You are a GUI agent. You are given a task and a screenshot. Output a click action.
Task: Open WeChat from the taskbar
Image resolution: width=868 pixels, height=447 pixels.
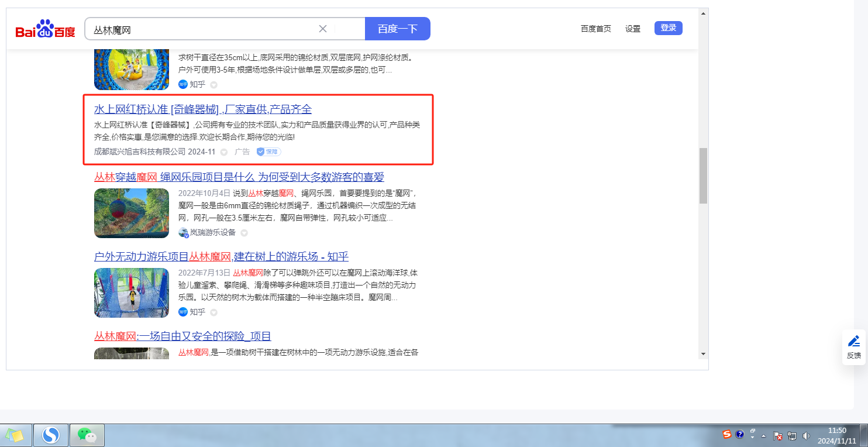point(87,435)
